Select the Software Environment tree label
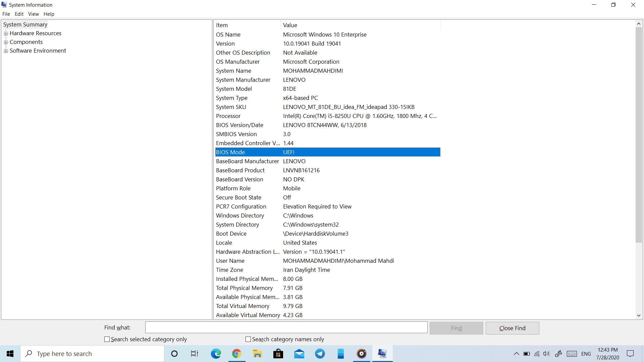 click(38, 51)
